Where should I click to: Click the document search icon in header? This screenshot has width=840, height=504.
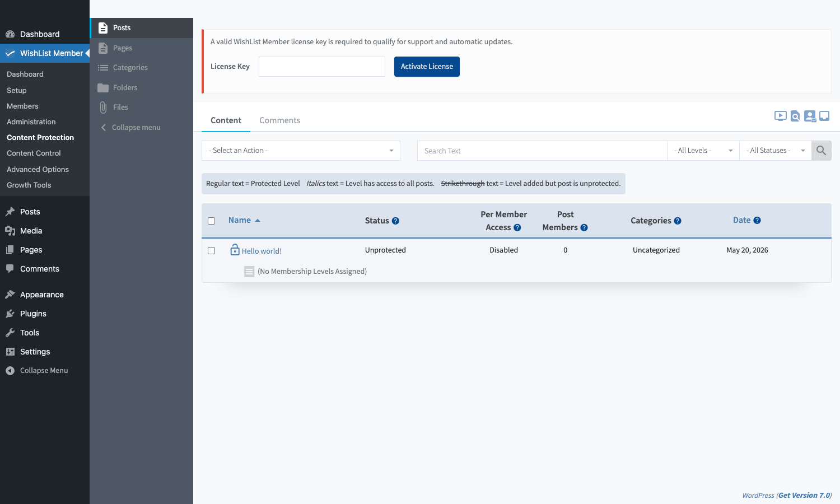[795, 116]
